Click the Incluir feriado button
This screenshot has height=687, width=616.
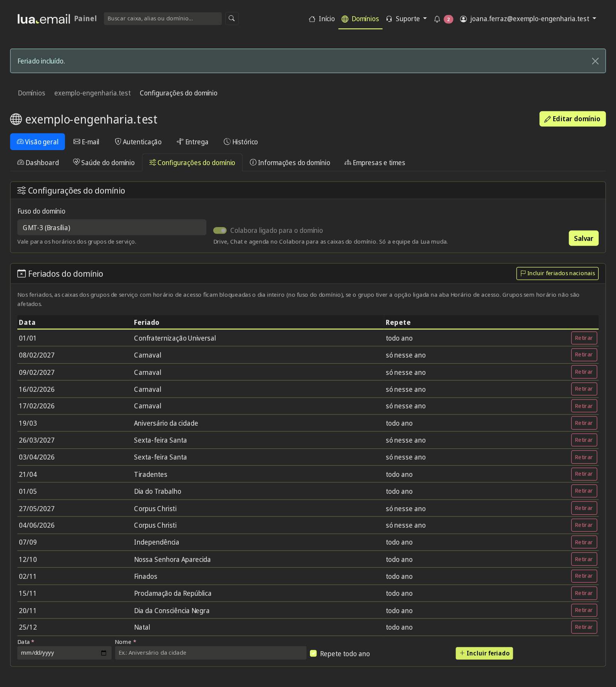484,654
